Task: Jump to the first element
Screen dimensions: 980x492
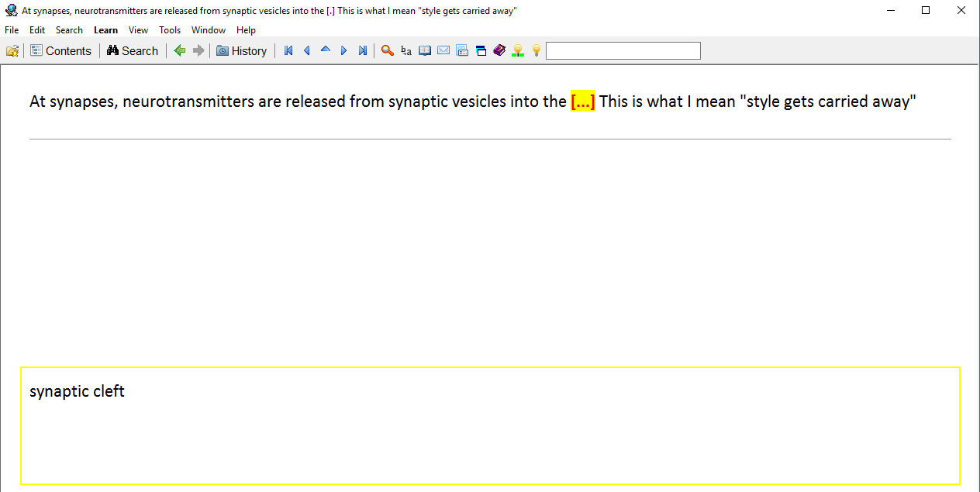Action: [x=288, y=51]
